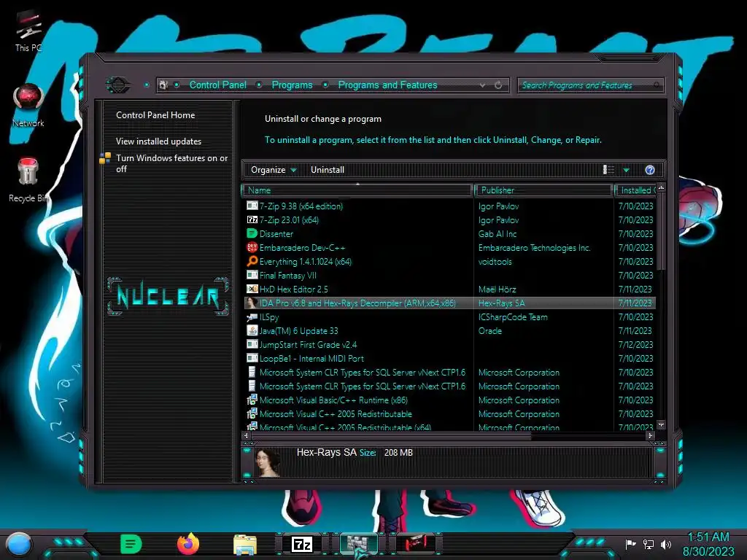This screenshot has width=747, height=560.
Task: Click the taskbar clock showing 1:51 AM
Action: click(708, 544)
